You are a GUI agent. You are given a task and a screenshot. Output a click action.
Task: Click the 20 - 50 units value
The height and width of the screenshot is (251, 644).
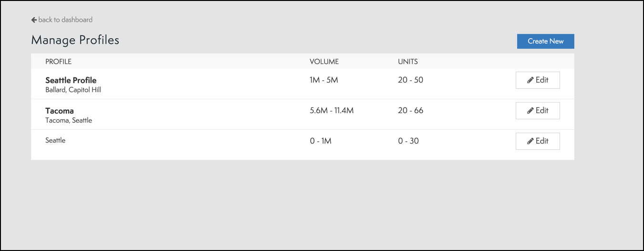click(410, 80)
